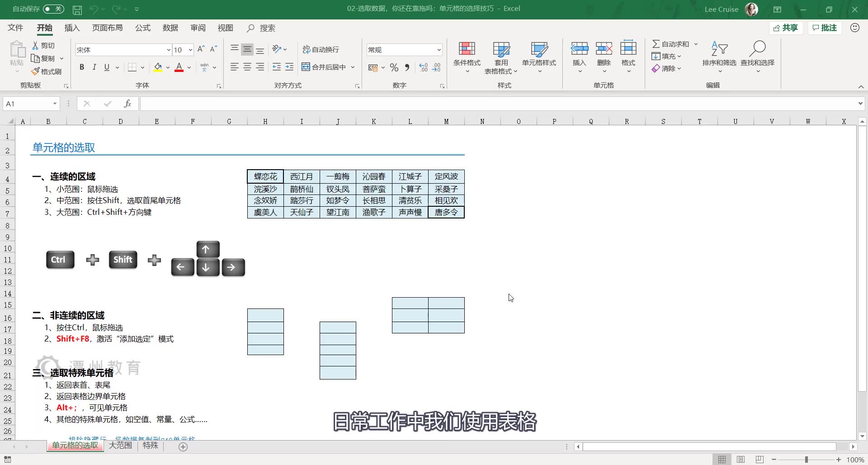Switch to Normal view in status bar
The width and height of the screenshot is (868, 465).
point(722,459)
